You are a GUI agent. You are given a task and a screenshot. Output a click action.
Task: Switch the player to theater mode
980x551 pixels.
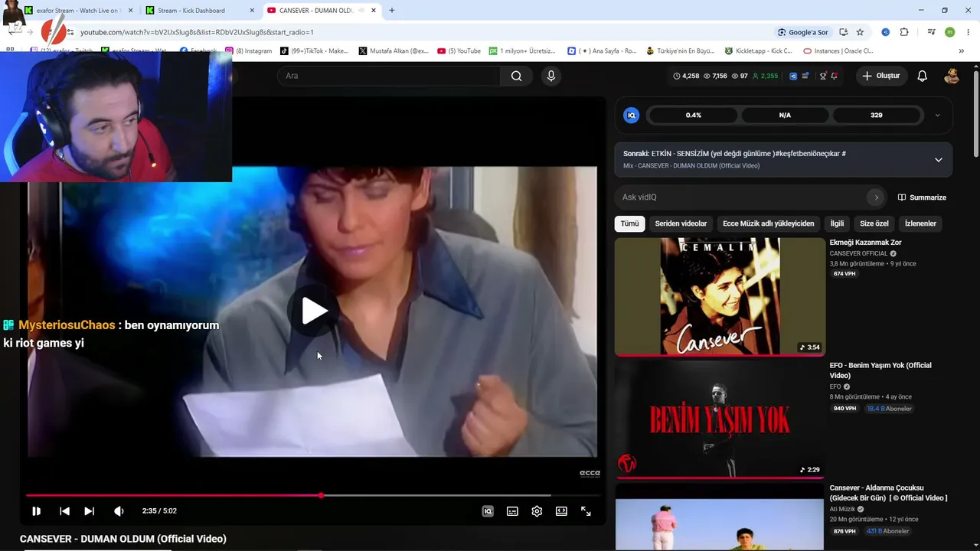click(561, 511)
